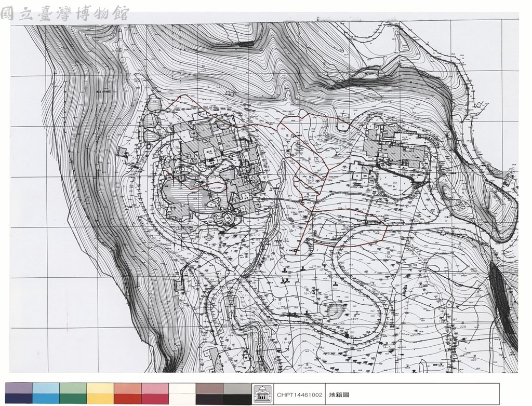The image size is (532, 406).
Task: Select the brownish mauve swatch
Action: (210, 388)
